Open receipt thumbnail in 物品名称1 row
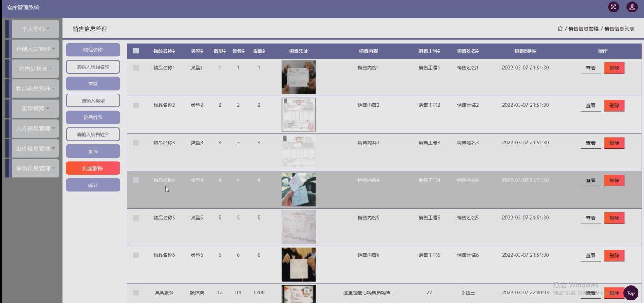The width and height of the screenshot is (644, 303). [298, 77]
